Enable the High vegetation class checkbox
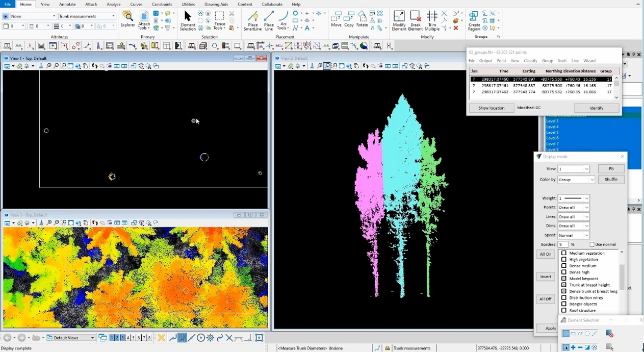The image size is (644, 352). pos(564,259)
